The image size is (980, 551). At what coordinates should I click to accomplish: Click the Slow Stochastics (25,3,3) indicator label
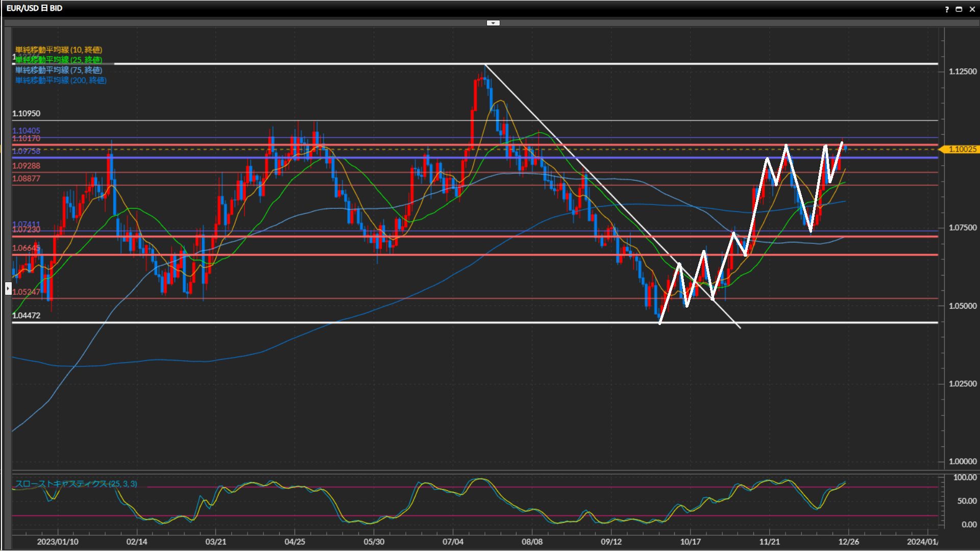coord(76,484)
